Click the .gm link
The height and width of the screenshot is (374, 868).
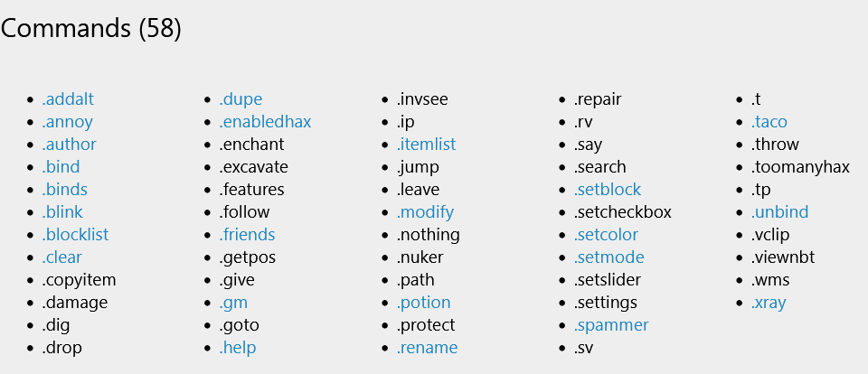coord(233,304)
